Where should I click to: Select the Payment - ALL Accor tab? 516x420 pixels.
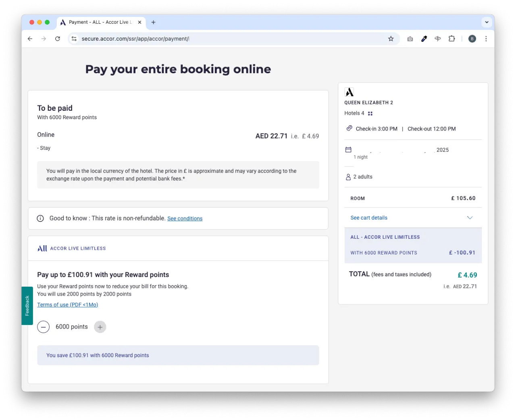point(99,22)
